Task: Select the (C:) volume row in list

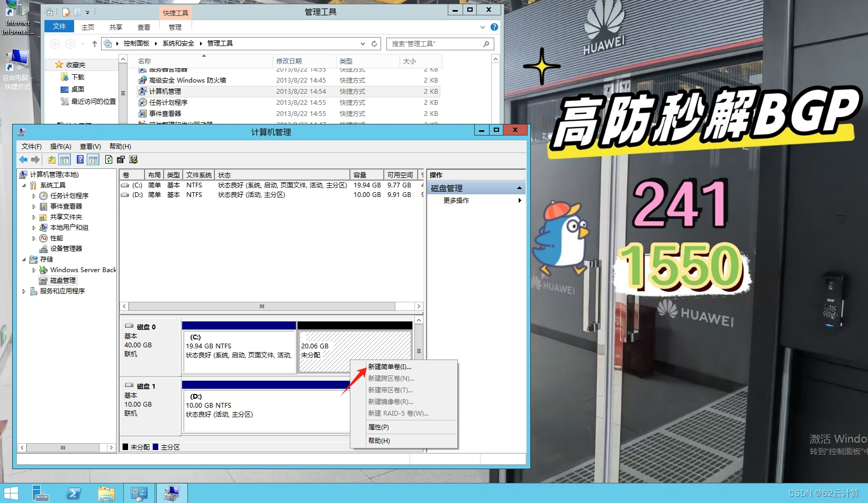Action: click(x=272, y=185)
